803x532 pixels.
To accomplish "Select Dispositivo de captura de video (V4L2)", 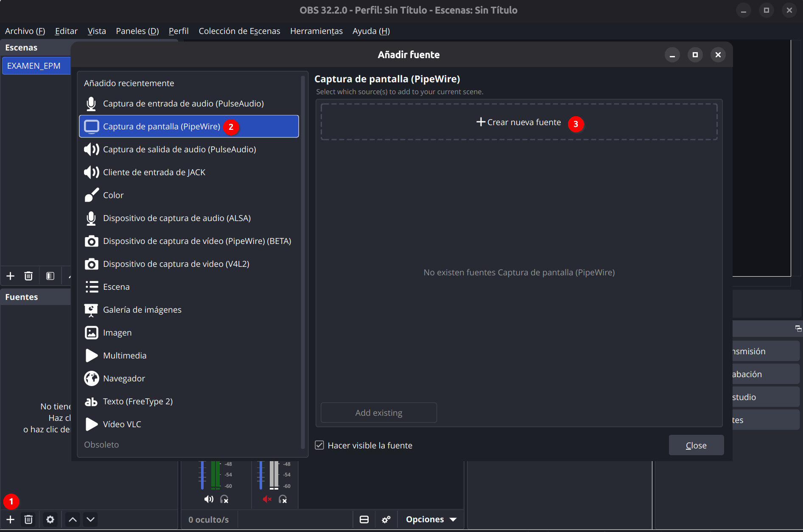I will point(189,264).
